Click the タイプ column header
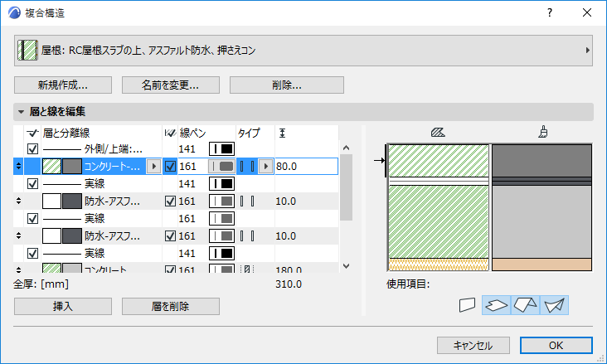Viewport: 607px width, 364px height. (x=249, y=133)
